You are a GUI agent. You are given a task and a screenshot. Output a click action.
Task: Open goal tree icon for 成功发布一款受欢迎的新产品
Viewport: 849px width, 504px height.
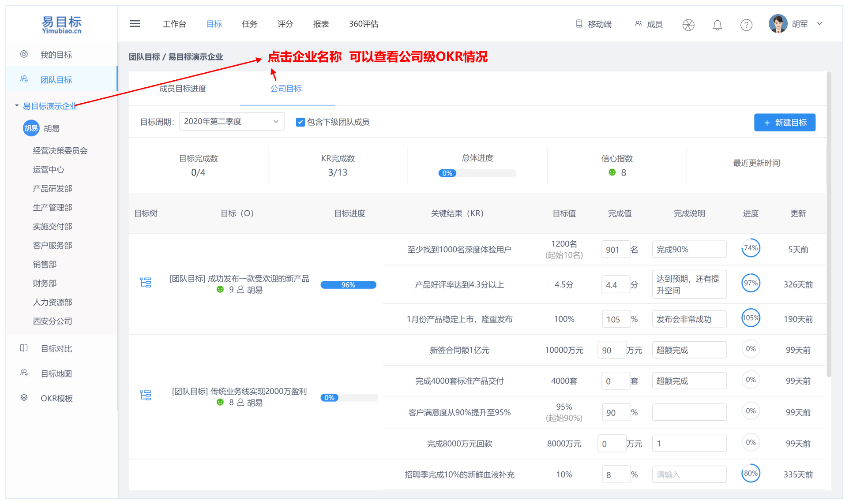click(146, 283)
